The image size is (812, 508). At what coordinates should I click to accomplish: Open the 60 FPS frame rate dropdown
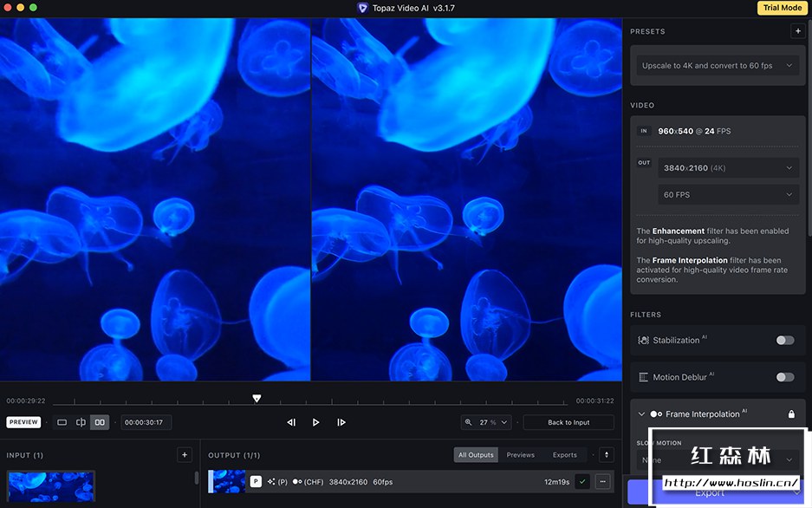click(728, 195)
